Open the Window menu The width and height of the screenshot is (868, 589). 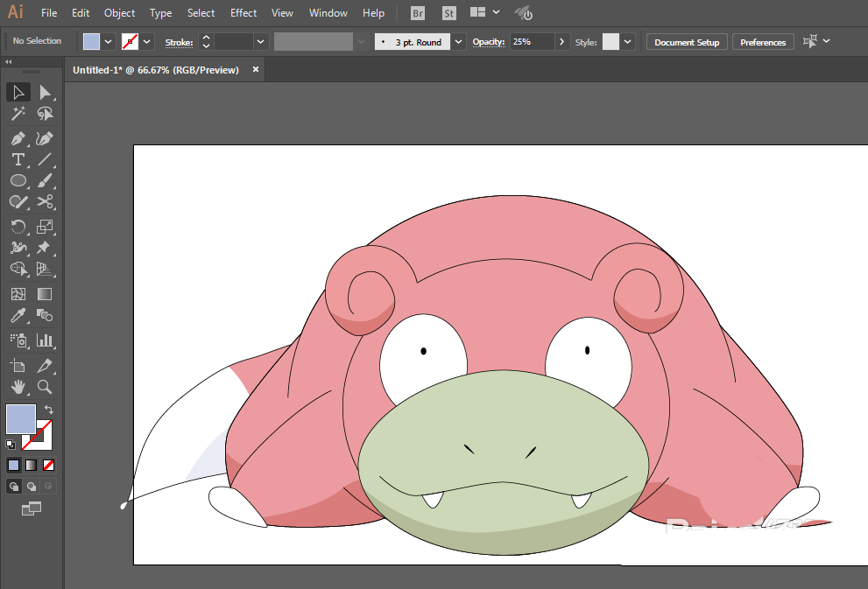pyautogui.click(x=328, y=13)
